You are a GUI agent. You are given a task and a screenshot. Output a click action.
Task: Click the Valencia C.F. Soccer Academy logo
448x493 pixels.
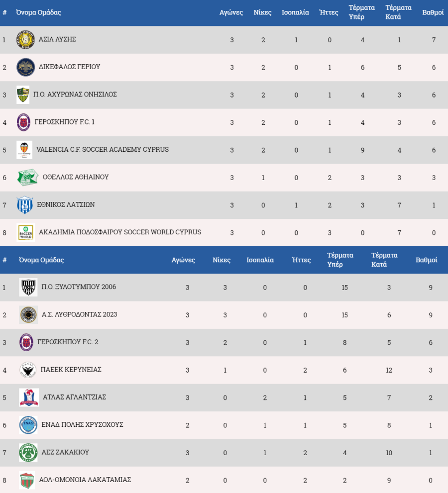click(x=24, y=150)
